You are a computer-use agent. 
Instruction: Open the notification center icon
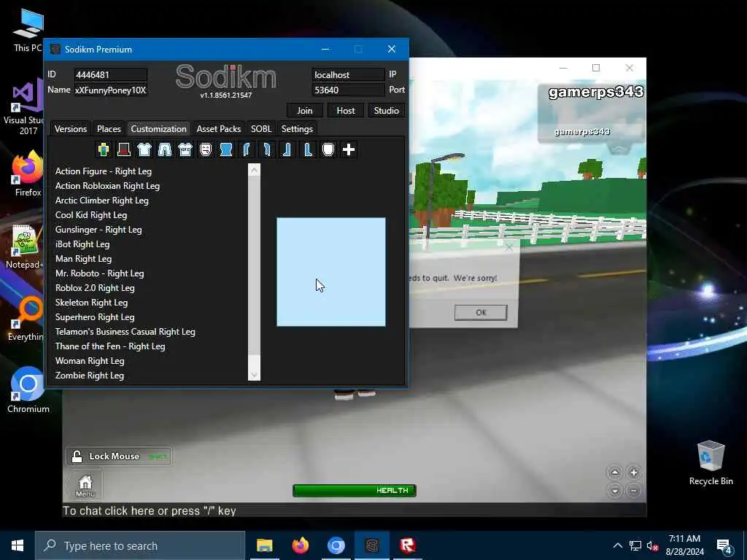[x=724, y=547]
